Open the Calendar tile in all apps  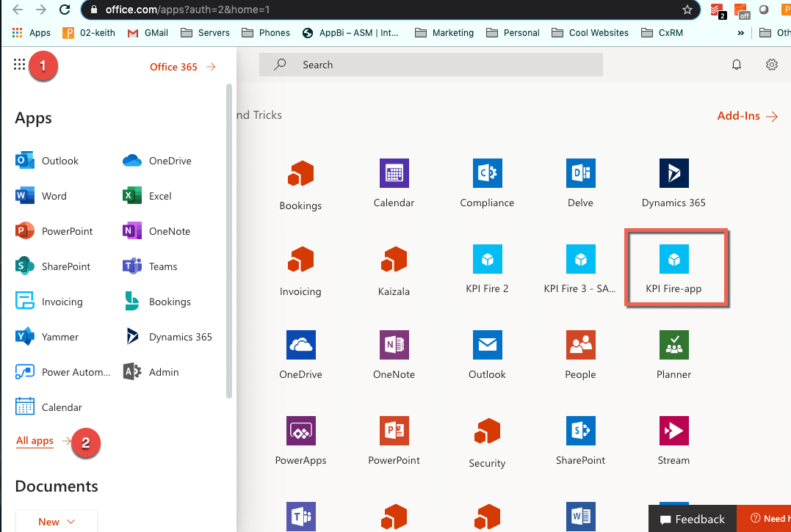394,183
